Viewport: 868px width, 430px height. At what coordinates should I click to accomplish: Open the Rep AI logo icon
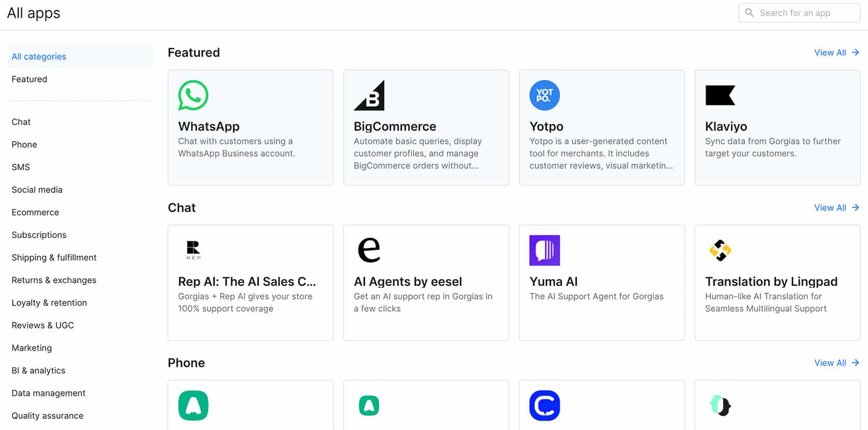pyautogui.click(x=193, y=250)
